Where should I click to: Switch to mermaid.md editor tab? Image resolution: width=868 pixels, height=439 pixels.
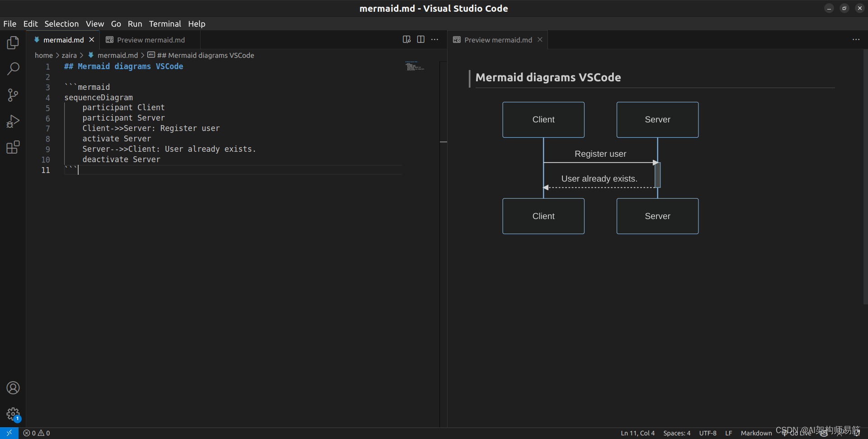click(63, 40)
